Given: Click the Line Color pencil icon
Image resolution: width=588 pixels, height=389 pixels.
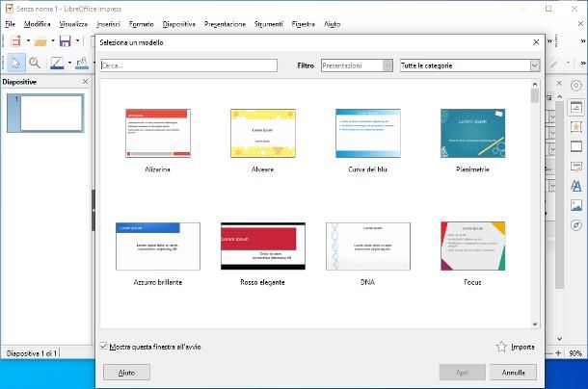Looking at the screenshot, I should [x=57, y=63].
